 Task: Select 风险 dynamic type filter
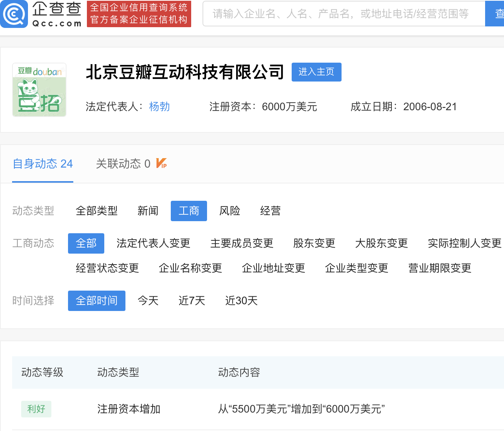pos(230,211)
